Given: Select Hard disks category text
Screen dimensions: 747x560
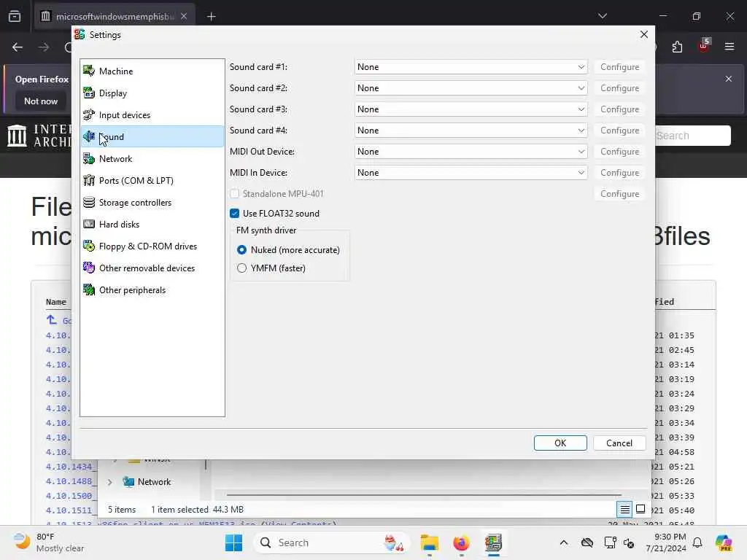Looking at the screenshot, I should point(119,225).
